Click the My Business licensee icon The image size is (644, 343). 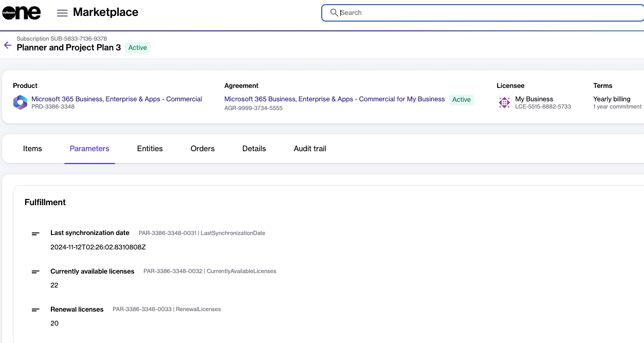click(x=504, y=102)
